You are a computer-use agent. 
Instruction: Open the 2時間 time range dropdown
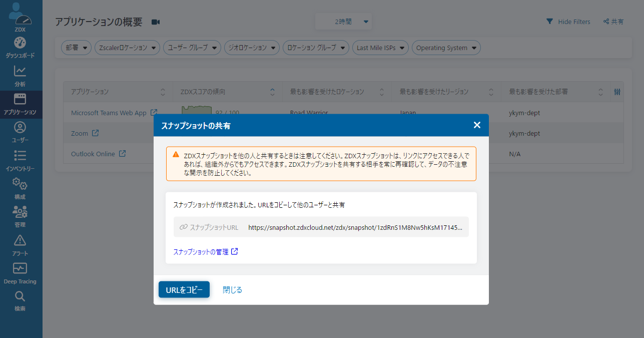[343, 22]
